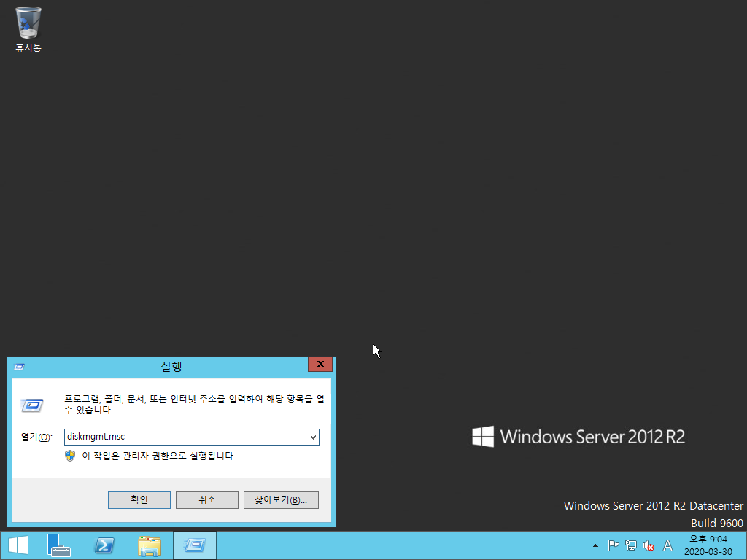
Task: Expand the 열기 combo box dropdown arrow
Action: click(x=313, y=437)
